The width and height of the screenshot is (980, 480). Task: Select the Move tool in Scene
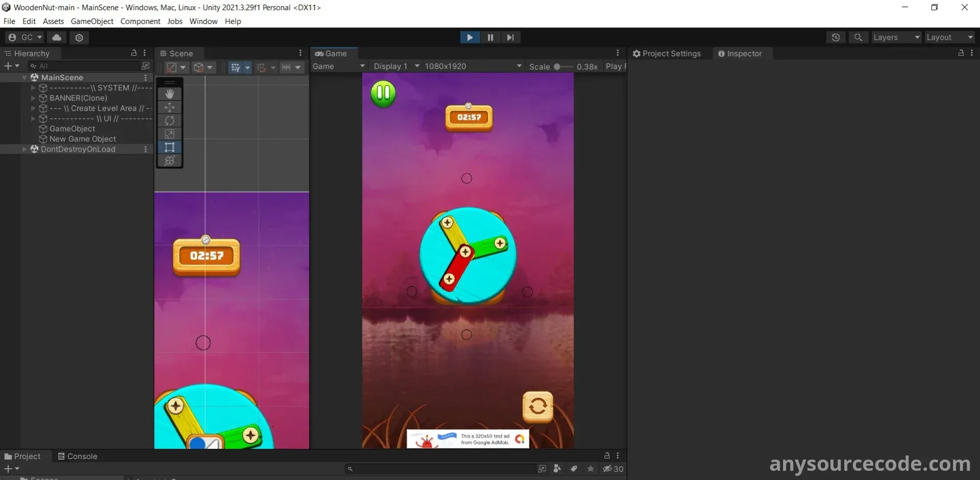click(x=169, y=107)
